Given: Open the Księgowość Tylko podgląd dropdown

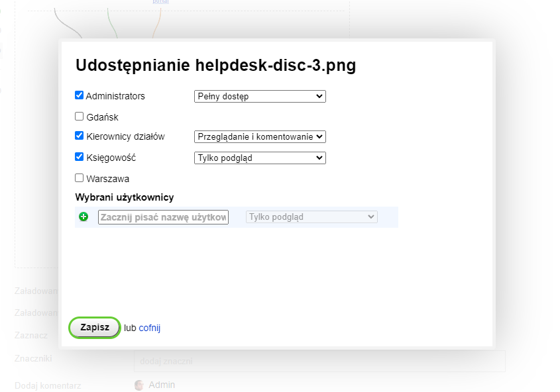Looking at the screenshot, I should pyautogui.click(x=260, y=158).
